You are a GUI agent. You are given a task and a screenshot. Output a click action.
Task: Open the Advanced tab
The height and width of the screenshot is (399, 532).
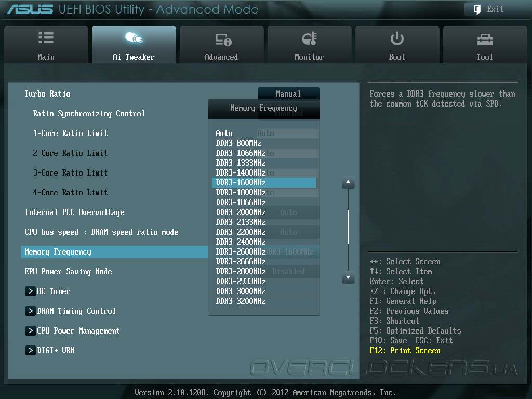(221, 45)
